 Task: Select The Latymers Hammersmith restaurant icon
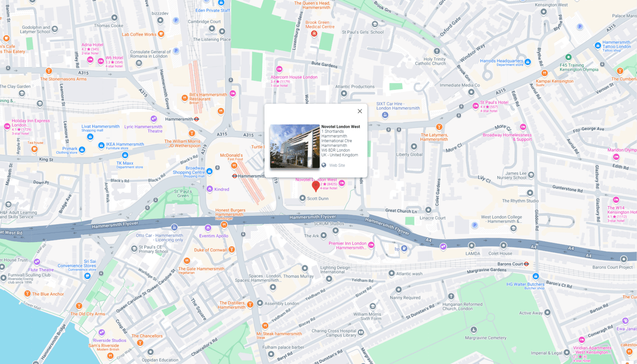pyautogui.click(x=439, y=127)
